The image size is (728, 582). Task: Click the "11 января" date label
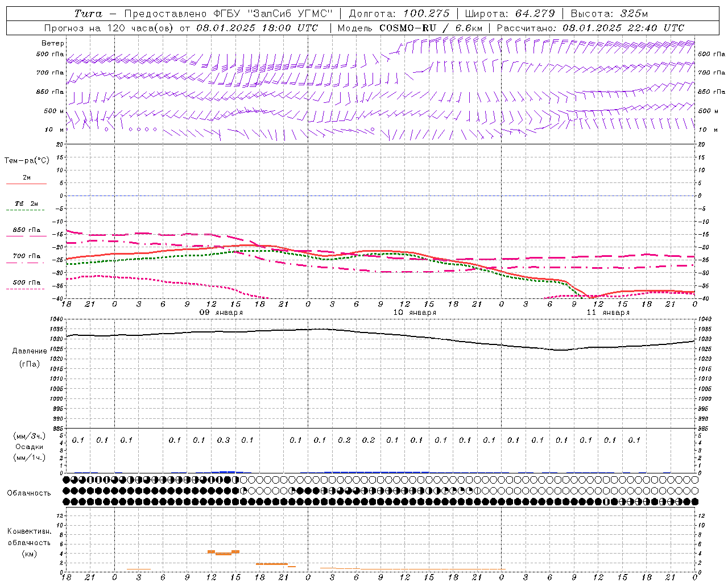(608, 313)
